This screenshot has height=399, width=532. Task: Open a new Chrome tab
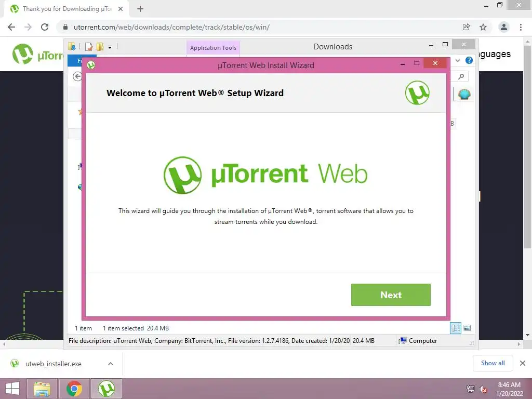point(140,9)
